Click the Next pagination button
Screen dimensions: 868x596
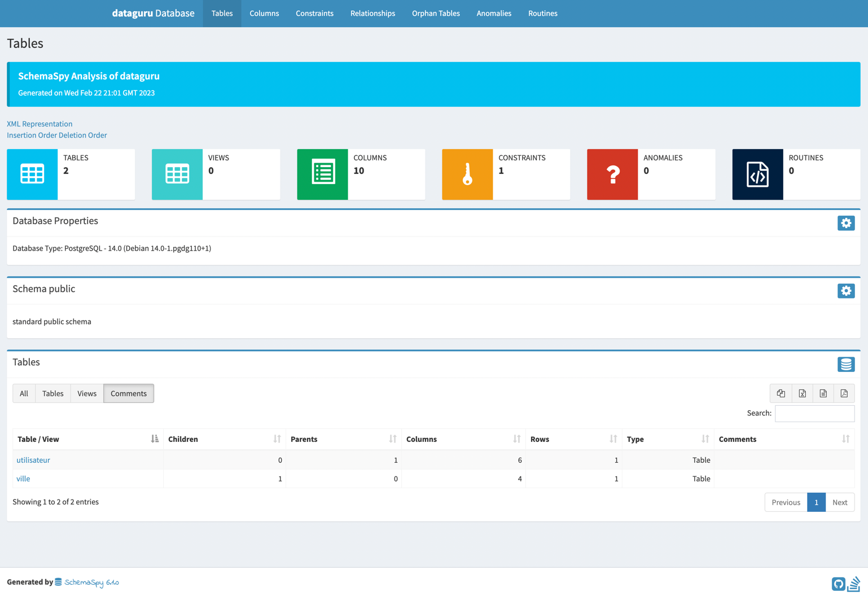[x=840, y=502]
